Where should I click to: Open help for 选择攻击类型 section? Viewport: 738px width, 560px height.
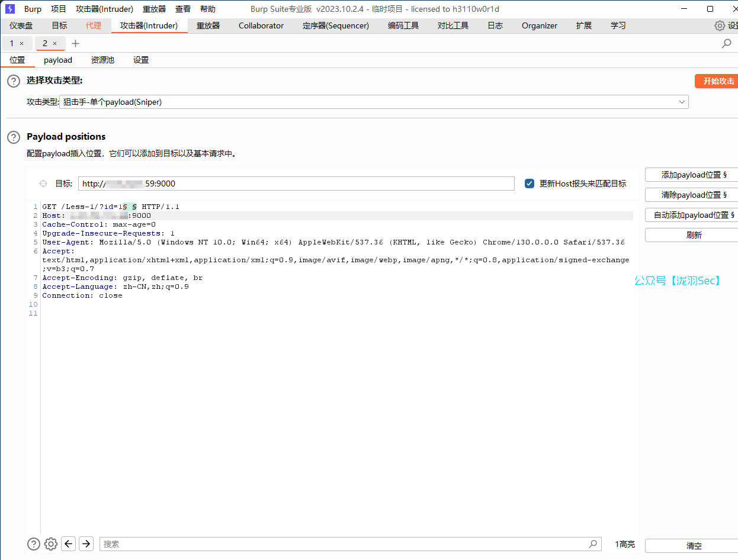(x=13, y=81)
